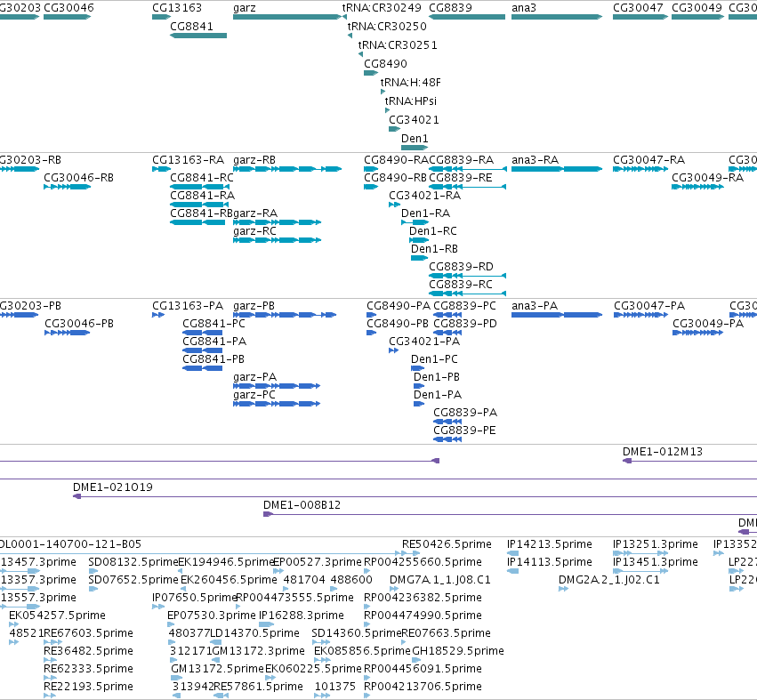
Task: Select the DMG2A.2_1.J02.C1 EST label
Action: [609, 580]
